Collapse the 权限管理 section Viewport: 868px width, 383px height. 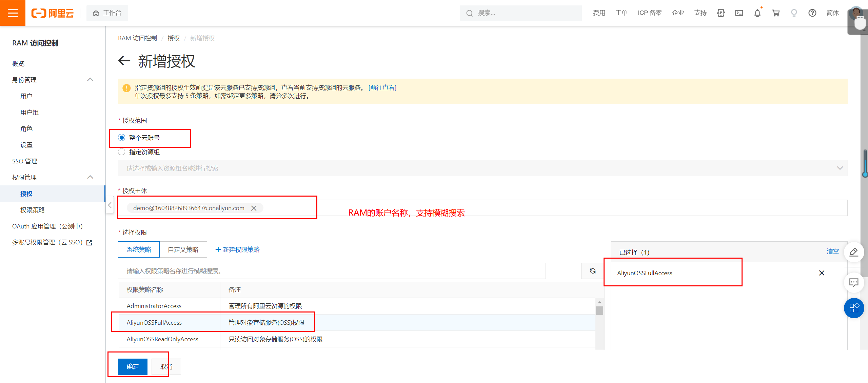[x=90, y=177]
